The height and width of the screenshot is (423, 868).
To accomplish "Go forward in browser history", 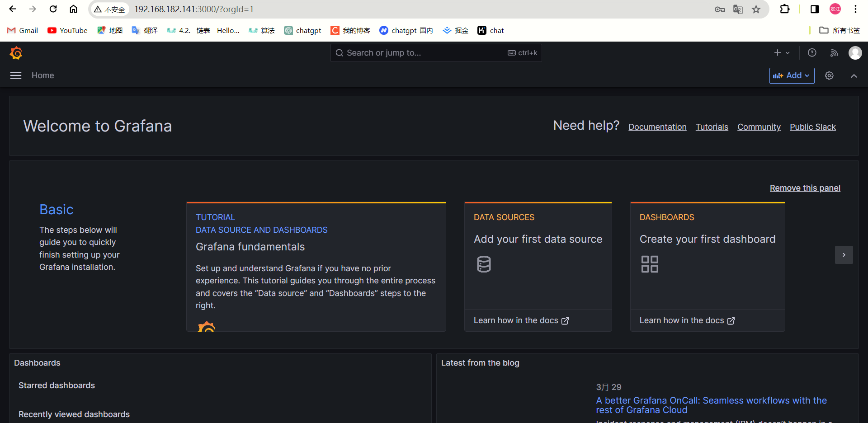I will 33,9.
